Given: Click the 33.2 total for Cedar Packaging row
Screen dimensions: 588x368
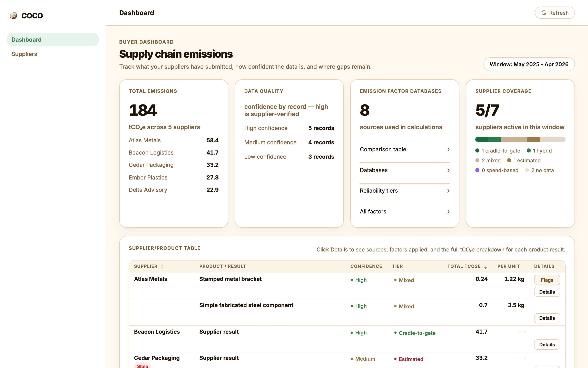Looking at the screenshot, I should coord(481,358).
